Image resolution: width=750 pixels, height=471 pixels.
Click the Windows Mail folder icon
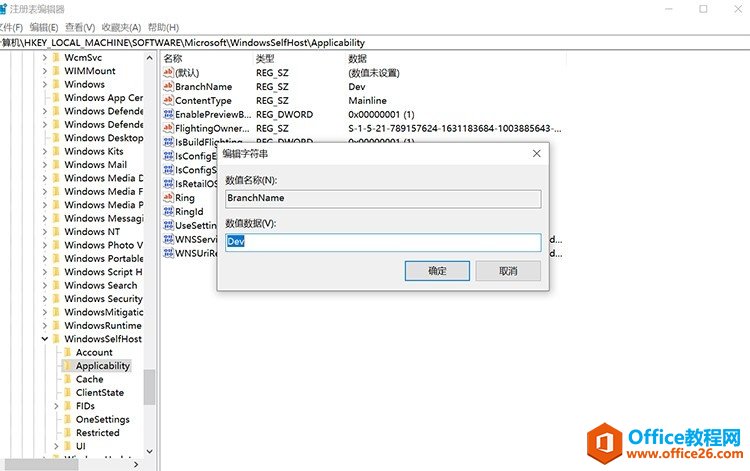tap(56, 164)
